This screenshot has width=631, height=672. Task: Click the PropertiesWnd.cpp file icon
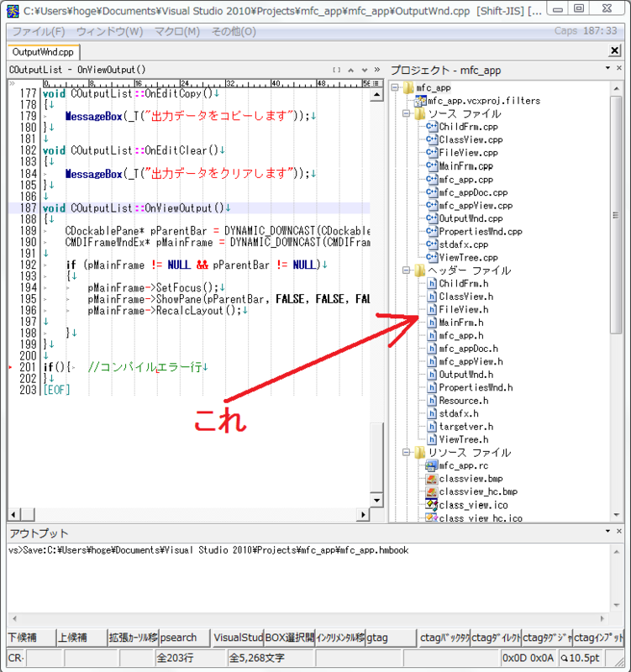click(x=432, y=232)
